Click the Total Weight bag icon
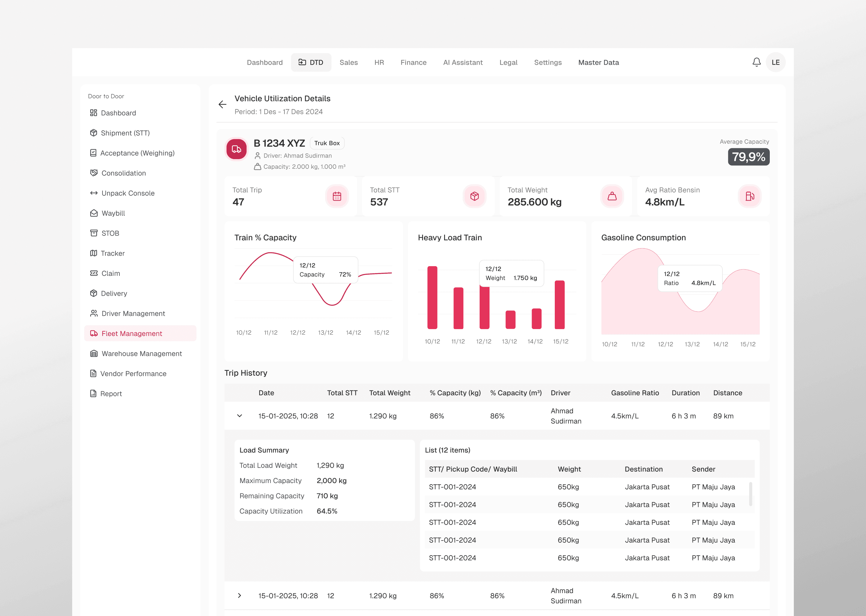 point(612,196)
